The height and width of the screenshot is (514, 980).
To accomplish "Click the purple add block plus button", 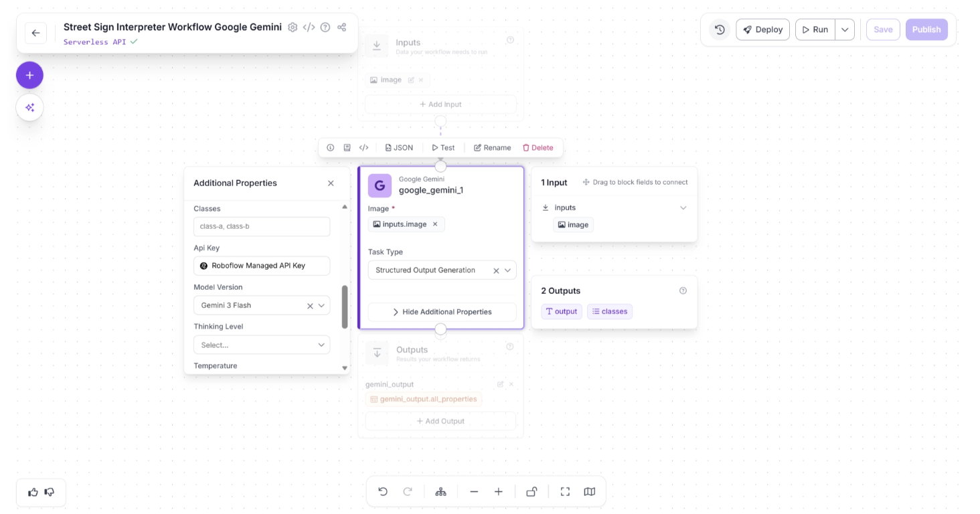I will 29,75.
